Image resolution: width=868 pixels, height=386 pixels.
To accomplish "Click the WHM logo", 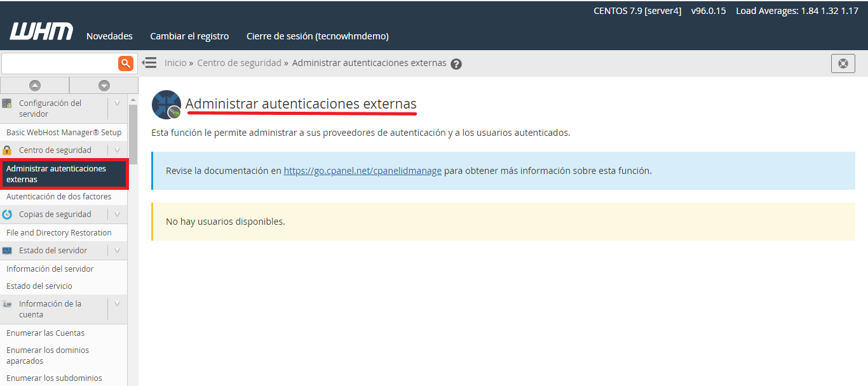I will (41, 32).
